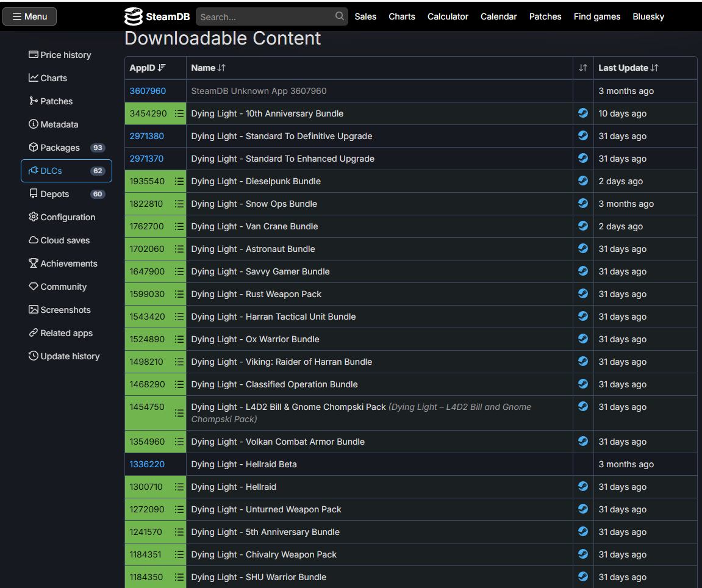Click Steam store icon for Standard To Enhanced Upgrade
Image resolution: width=702 pixels, height=588 pixels.
click(x=583, y=158)
